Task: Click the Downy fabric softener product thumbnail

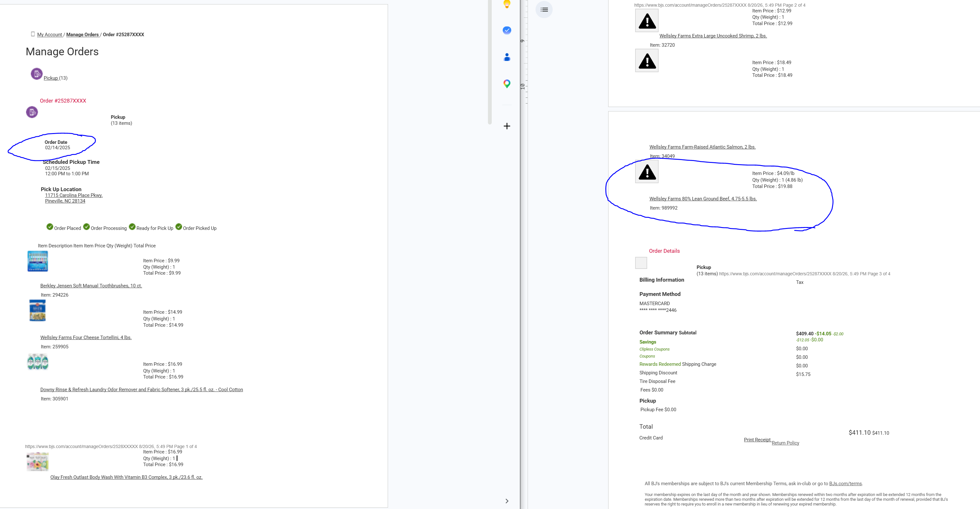Action: click(x=38, y=362)
